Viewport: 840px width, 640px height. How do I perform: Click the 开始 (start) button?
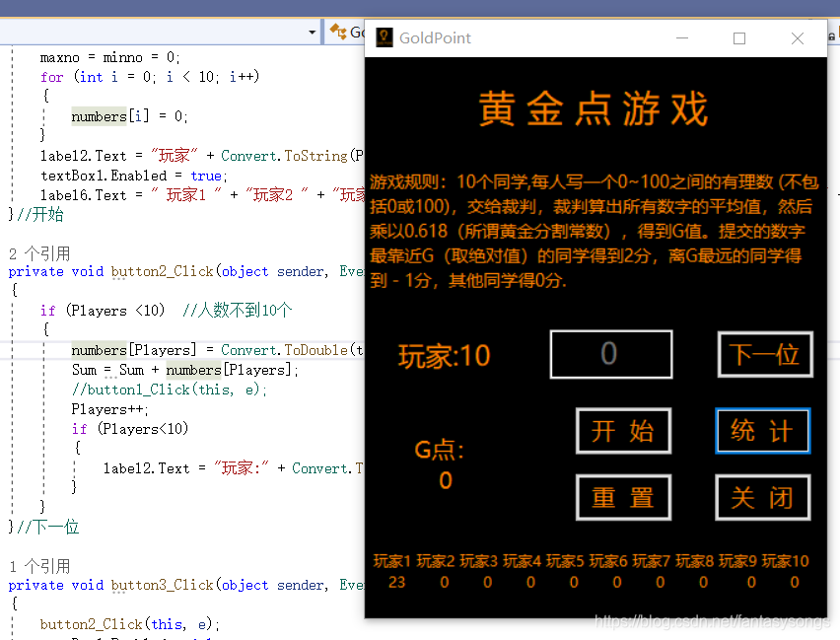[623, 431]
